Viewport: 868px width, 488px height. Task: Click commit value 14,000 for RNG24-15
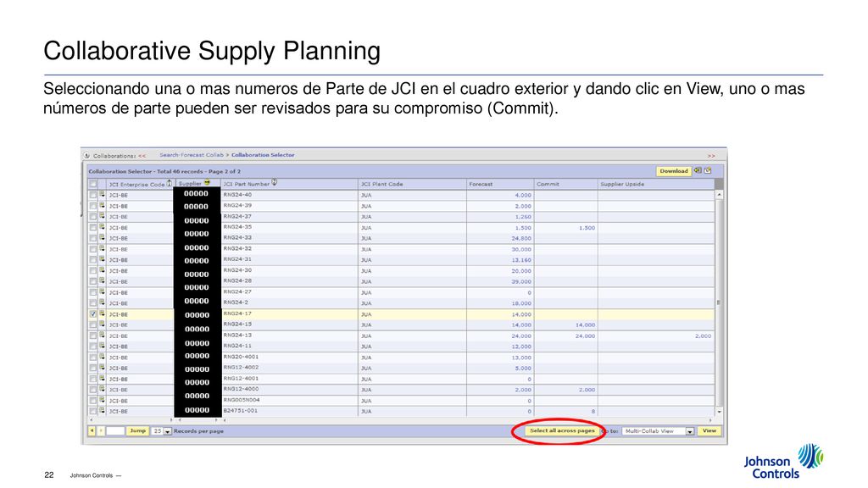coord(585,325)
